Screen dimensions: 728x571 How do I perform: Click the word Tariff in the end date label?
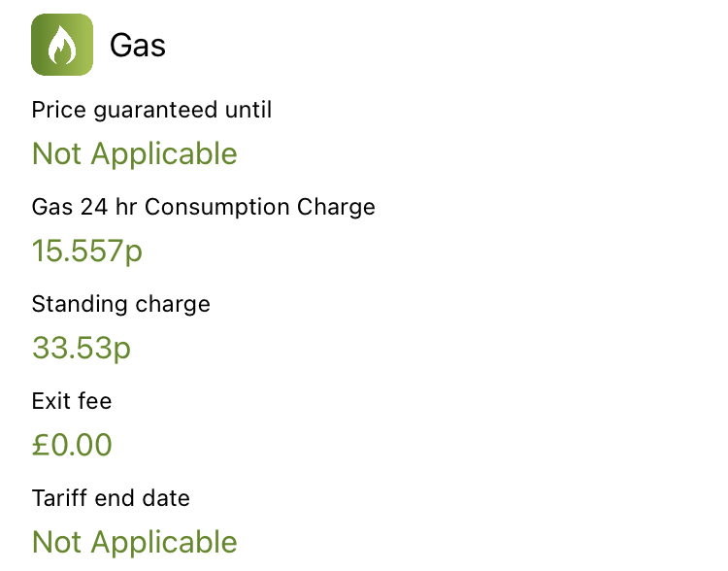[x=54, y=498]
